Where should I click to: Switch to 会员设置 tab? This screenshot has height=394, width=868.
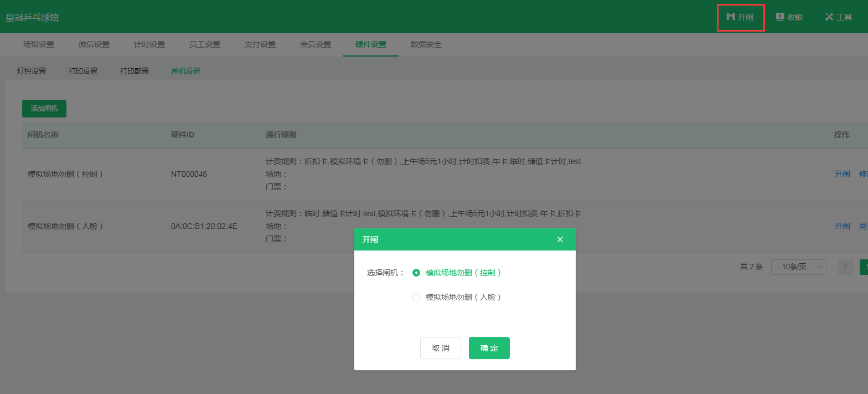pos(316,44)
